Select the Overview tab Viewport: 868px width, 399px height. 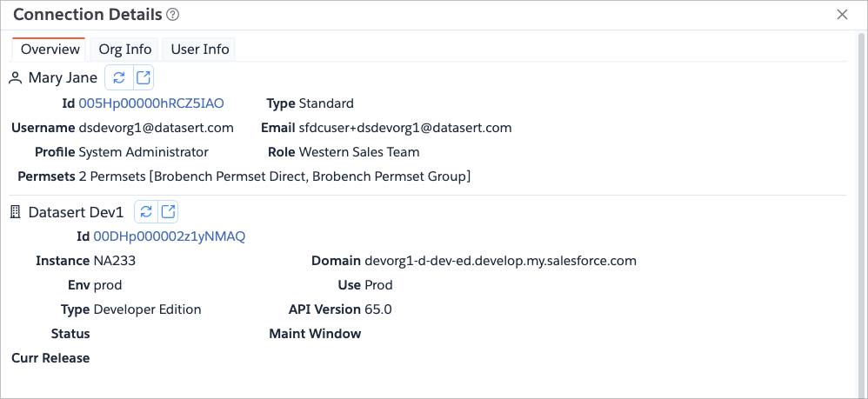pyautogui.click(x=50, y=50)
